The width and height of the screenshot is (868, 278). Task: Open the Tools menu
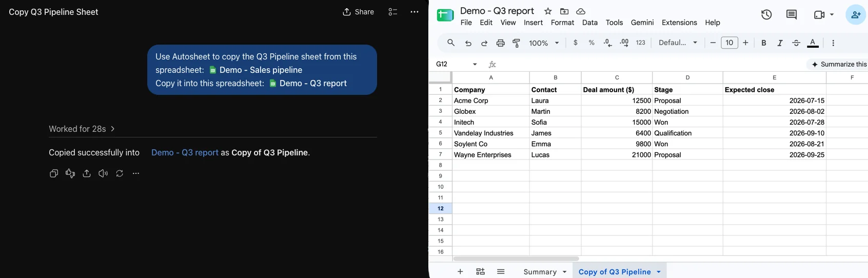[x=615, y=23]
